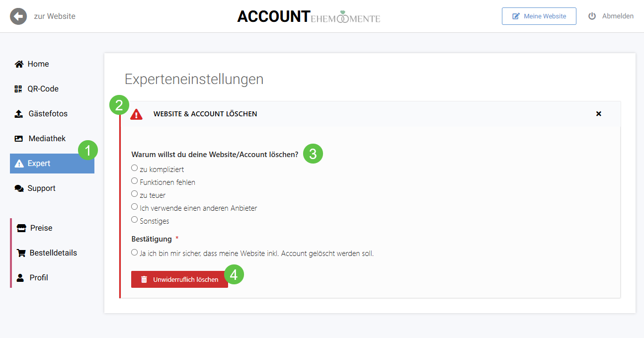Click the back arrow circle icon

pyautogui.click(x=18, y=16)
